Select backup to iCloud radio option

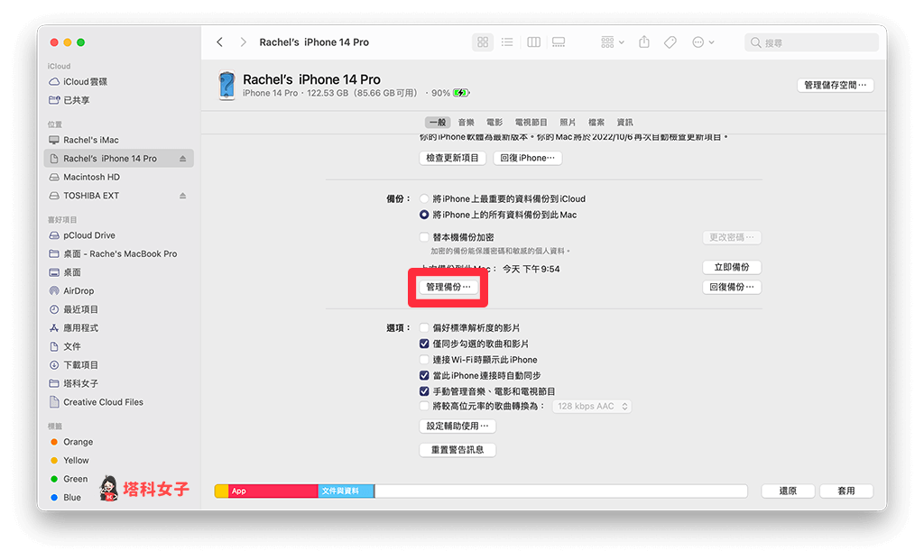tap(424, 199)
